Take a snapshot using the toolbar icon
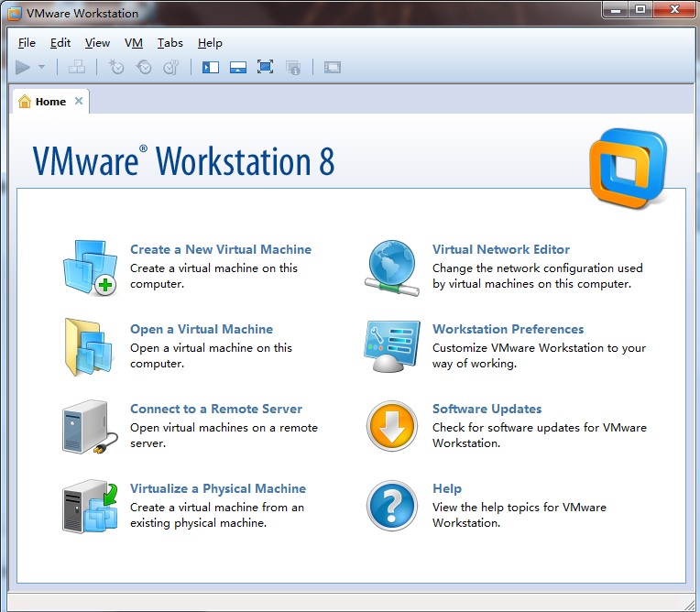700x612 pixels. click(x=116, y=68)
